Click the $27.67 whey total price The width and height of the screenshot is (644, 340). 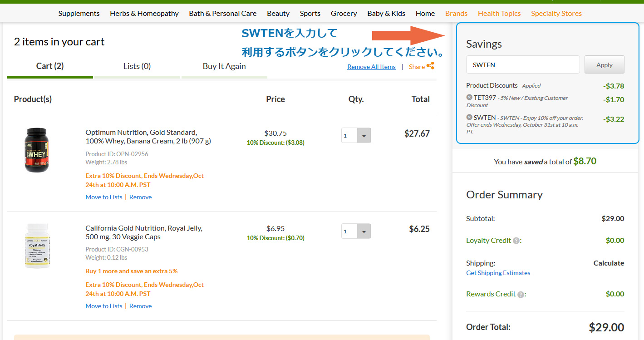pos(417,133)
